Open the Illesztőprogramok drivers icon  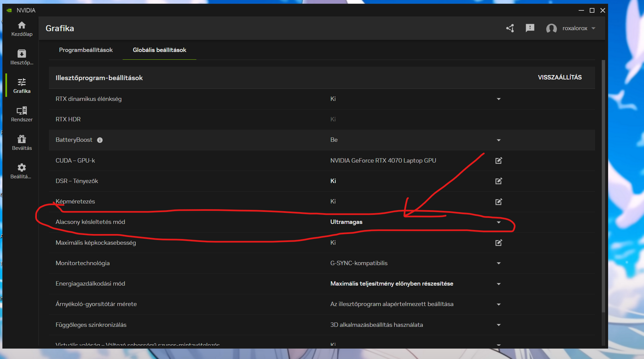click(x=22, y=54)
